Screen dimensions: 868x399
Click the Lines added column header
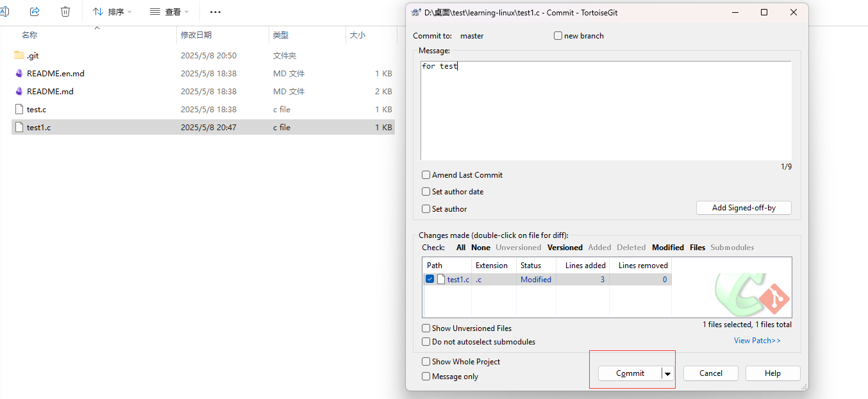pyautogui.click(x=583, y=266)
